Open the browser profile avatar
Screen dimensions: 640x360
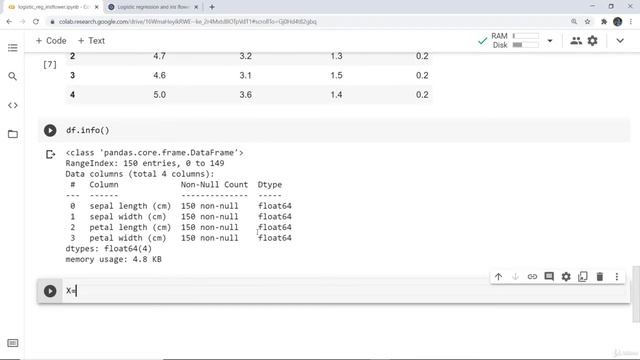tap(618, 22)
